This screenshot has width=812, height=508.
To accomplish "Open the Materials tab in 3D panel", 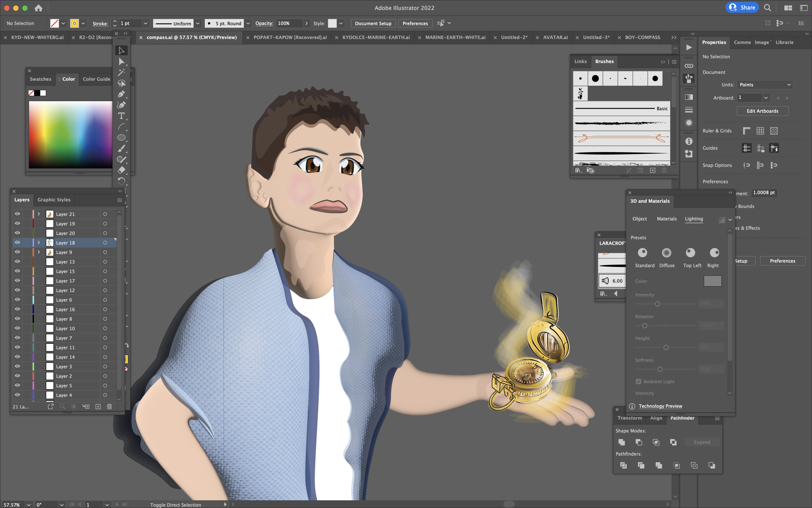I will point(667,219).
